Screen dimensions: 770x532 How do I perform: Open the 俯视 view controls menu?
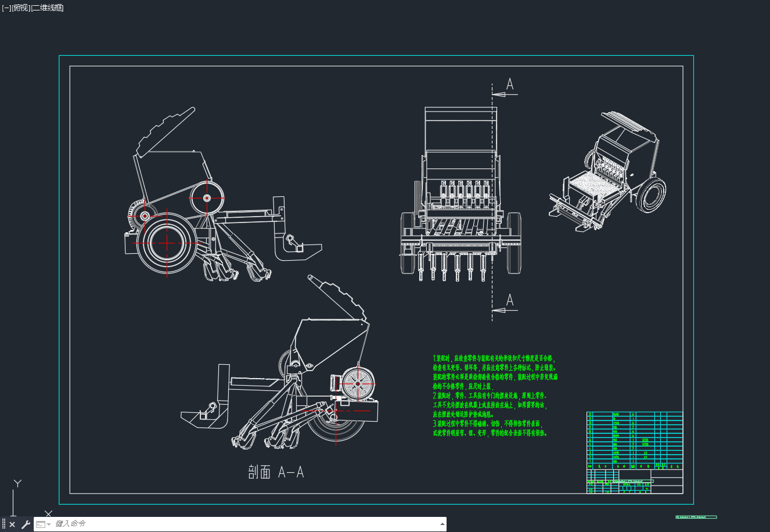[x=21, y=8]
